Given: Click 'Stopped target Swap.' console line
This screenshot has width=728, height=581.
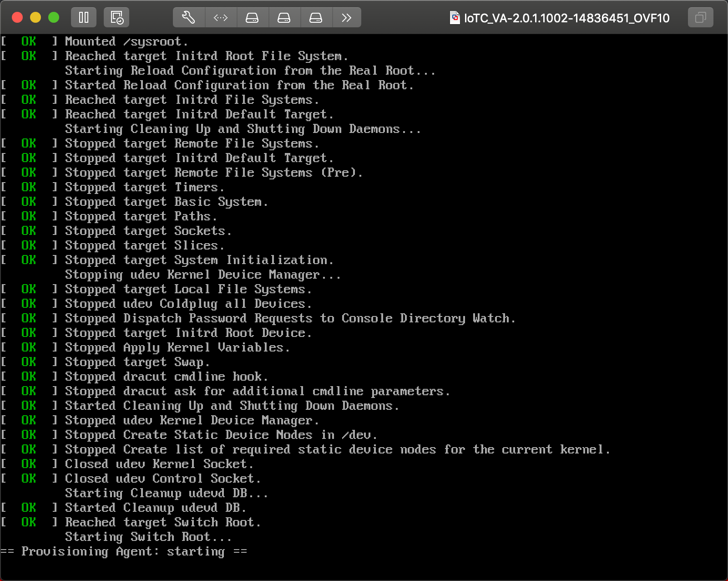Looking at the screenshot, I should tap(137, 362).
